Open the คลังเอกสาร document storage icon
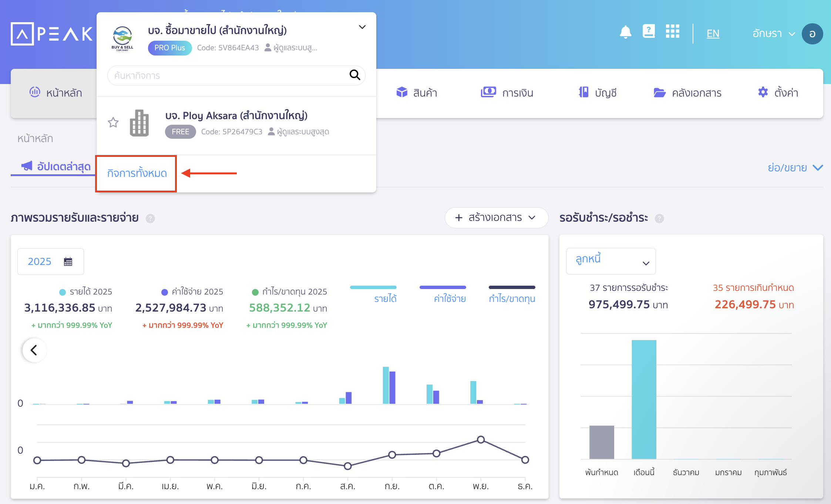This screenshot has width=831, height=504. pyautogui.click(x=659, y=92)
